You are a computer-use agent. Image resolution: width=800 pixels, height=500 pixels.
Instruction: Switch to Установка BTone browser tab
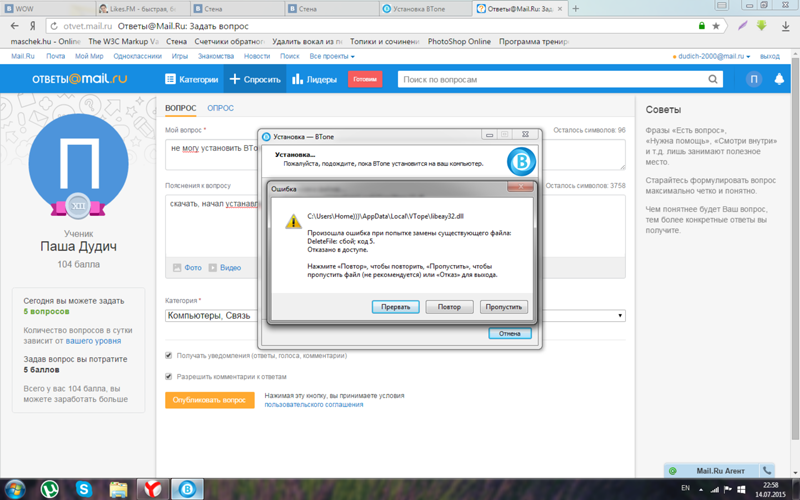426,9
